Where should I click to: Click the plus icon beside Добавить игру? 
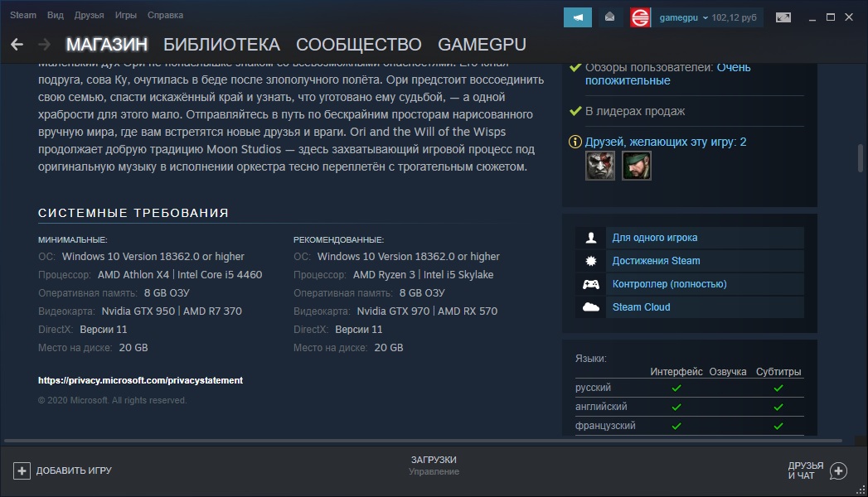(22, 470)
